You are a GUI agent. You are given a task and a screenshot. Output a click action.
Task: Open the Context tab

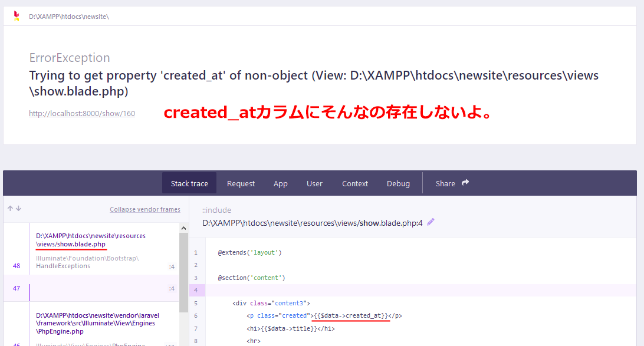[355, 183]
